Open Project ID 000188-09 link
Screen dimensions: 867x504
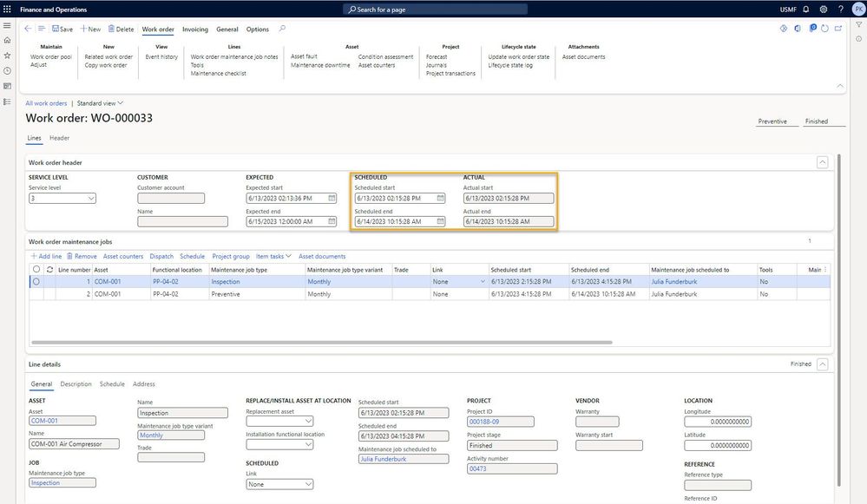coord(483,422)
